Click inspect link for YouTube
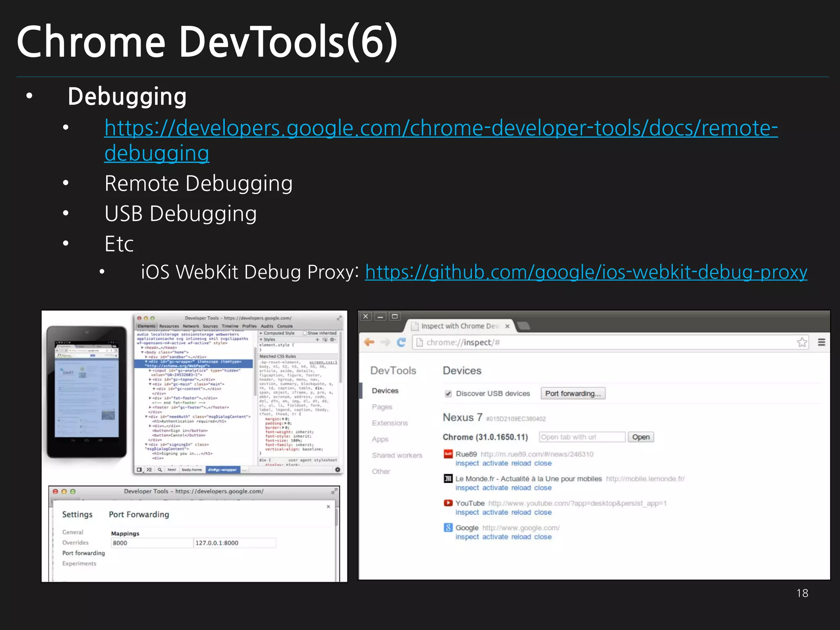840x630 pixels. pyautogui.click(x=467, y=512)
